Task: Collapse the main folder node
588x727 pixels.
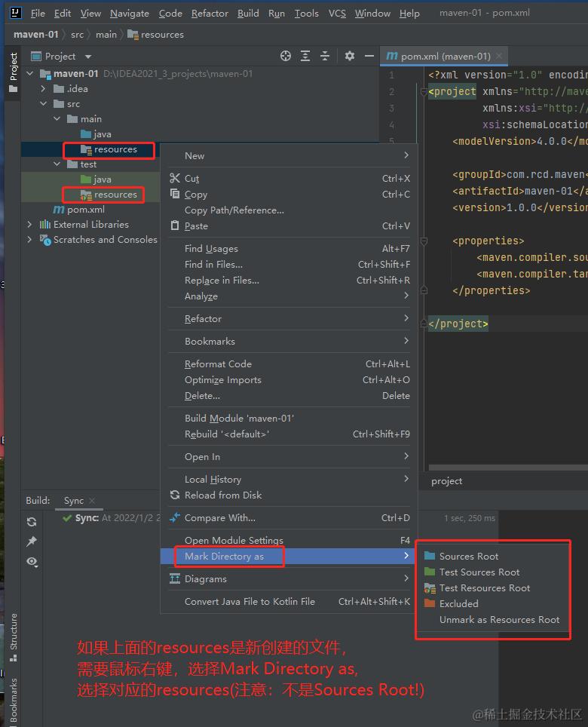Action: (57, 118)
